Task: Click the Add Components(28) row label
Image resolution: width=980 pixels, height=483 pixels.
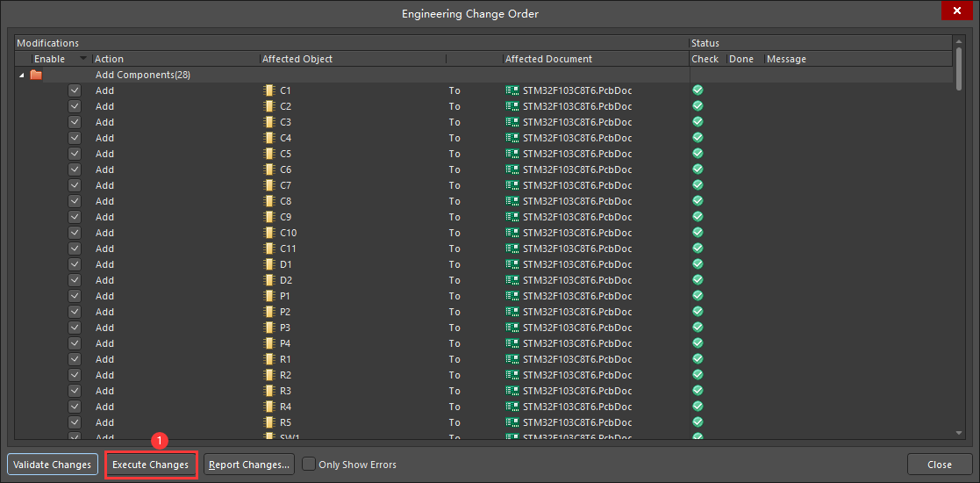Action: 142,75
